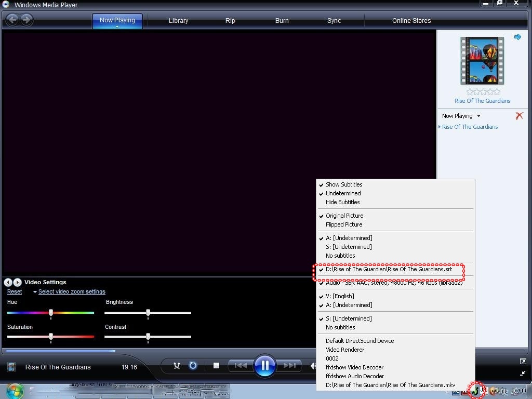This screenshot has height=399, width=532.
Task: Select Hide Subtitles in the menu
Action: click(342, 202)
